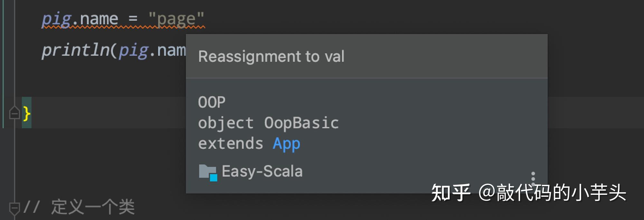Screen dimensions: 644x220
Task: Collapse the code block at closing brace
Action: (14, 113)
